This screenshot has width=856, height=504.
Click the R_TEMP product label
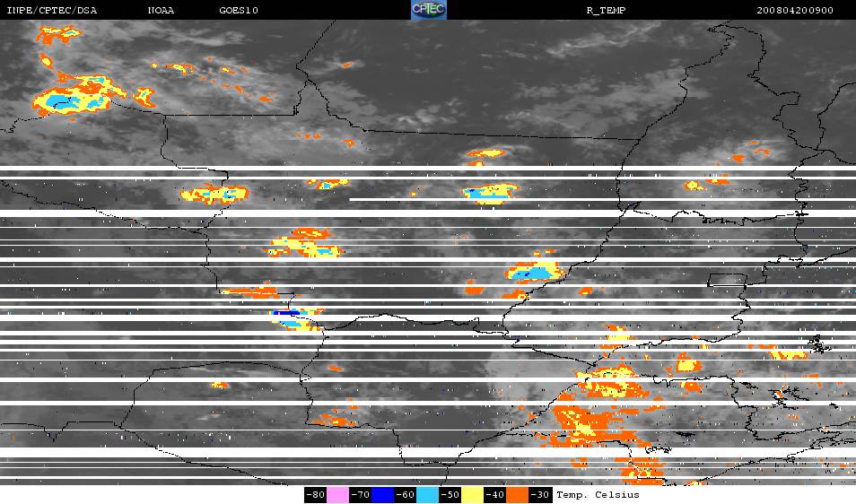click(x=606, y=11)
